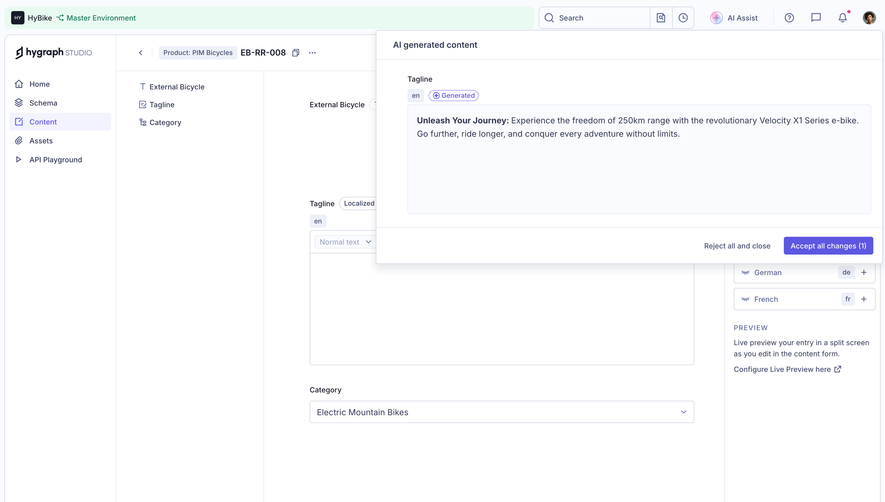Screen dimensions: 885x502
Task: Open the Content section
Action: 60,122
